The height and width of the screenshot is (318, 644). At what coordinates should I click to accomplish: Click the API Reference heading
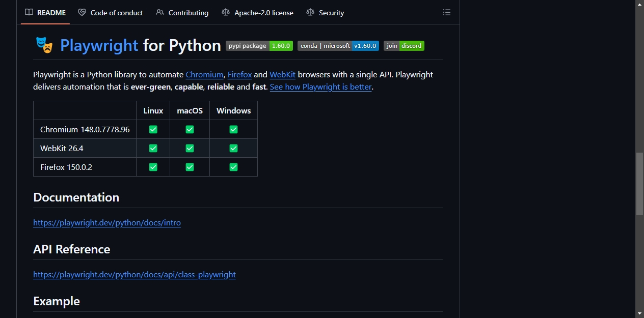72,249
